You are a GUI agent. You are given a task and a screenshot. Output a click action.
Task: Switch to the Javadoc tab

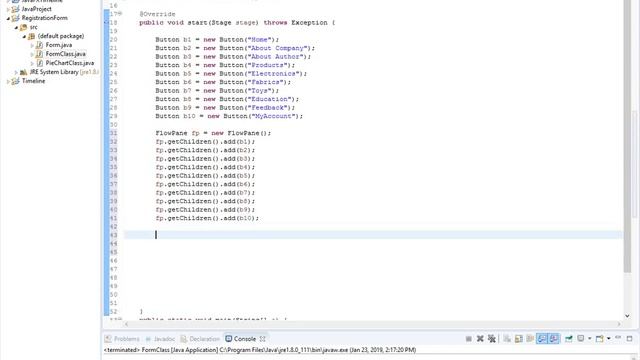160,339
